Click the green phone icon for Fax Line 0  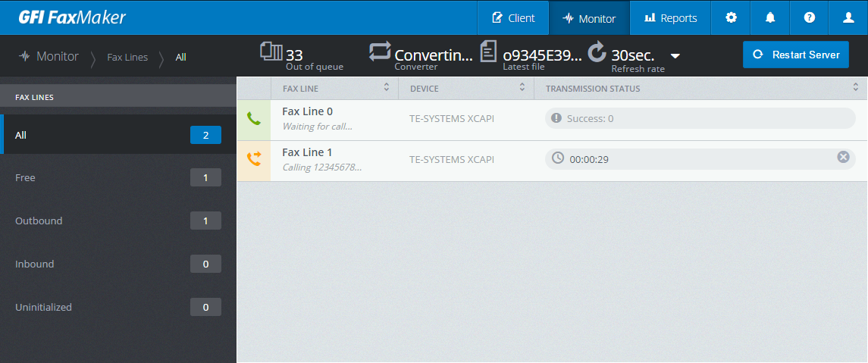tap(253, 118)
